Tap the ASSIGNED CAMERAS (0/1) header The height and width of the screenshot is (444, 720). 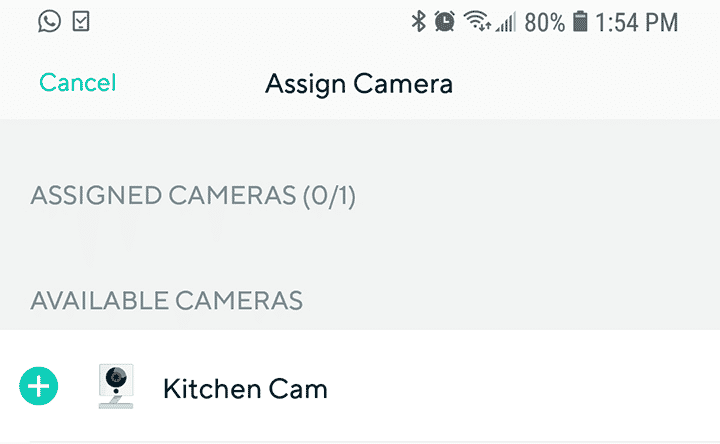[193, 196]
